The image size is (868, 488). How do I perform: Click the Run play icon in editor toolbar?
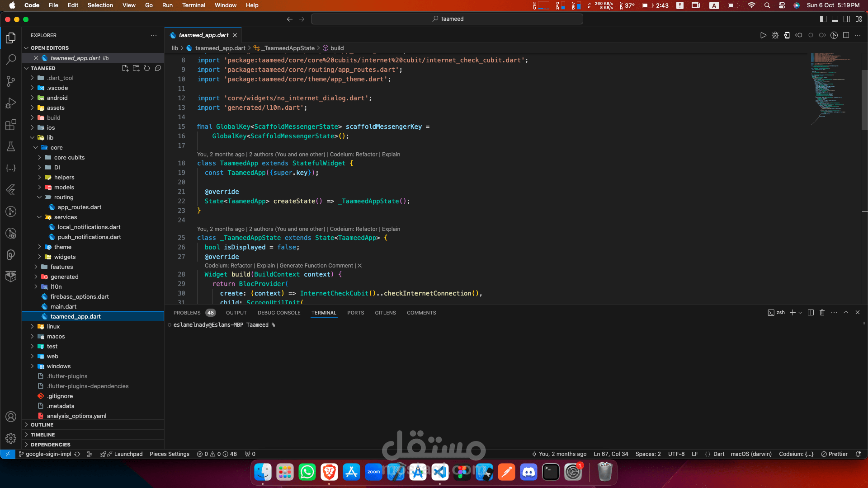coord(763,35)
